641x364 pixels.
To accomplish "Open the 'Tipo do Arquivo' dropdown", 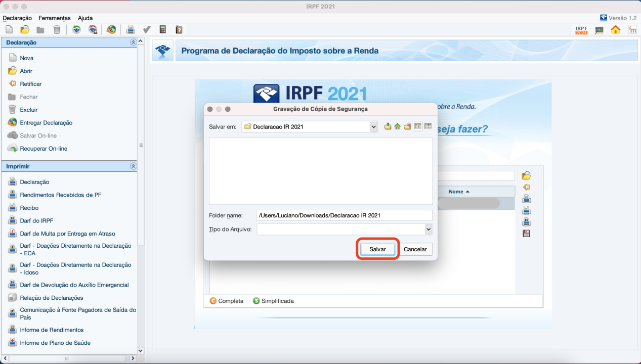I will (x=429, y=230).
